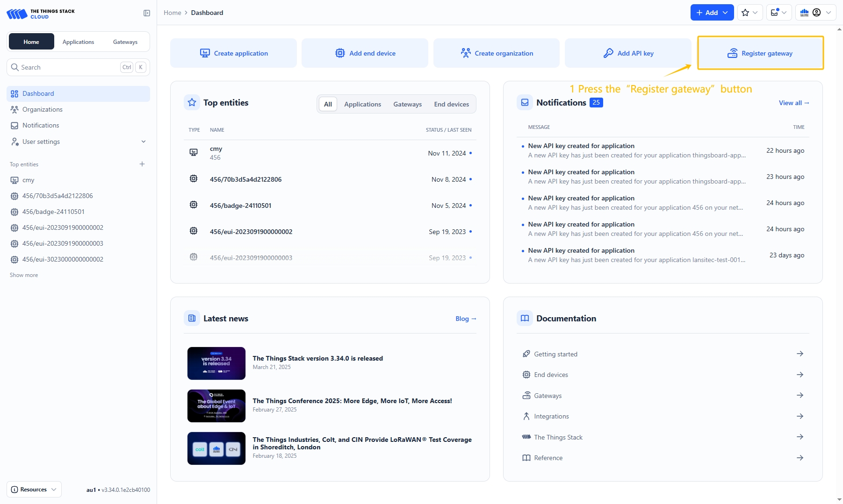Open the notifications inbox icon in header

[778, 13]
